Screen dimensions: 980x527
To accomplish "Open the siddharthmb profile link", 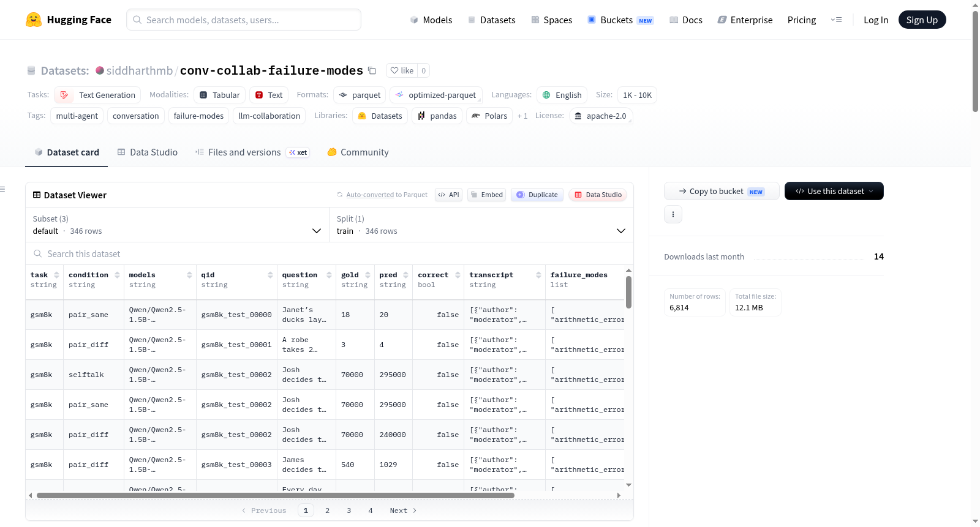I will pyautogui.click(x=140, y=70).
